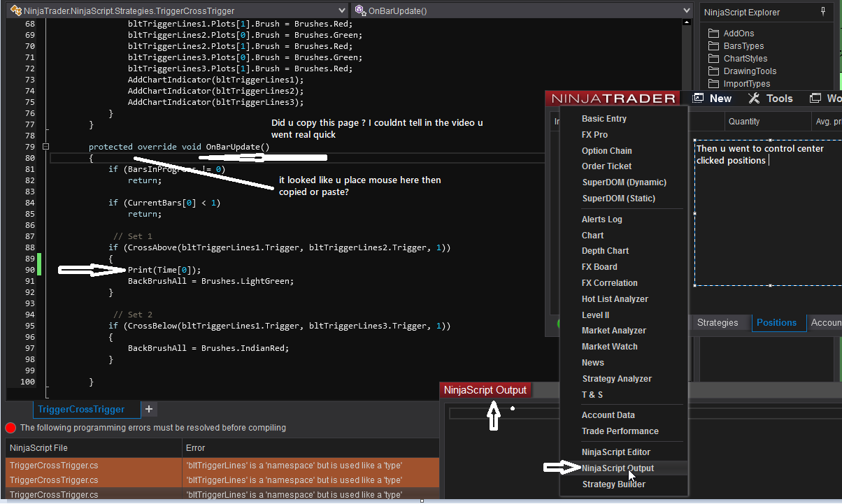The height and width of the screenshot is (504, 842).
Task: Click the // Set 2 comment line
Action: click(x=132, y=315)
